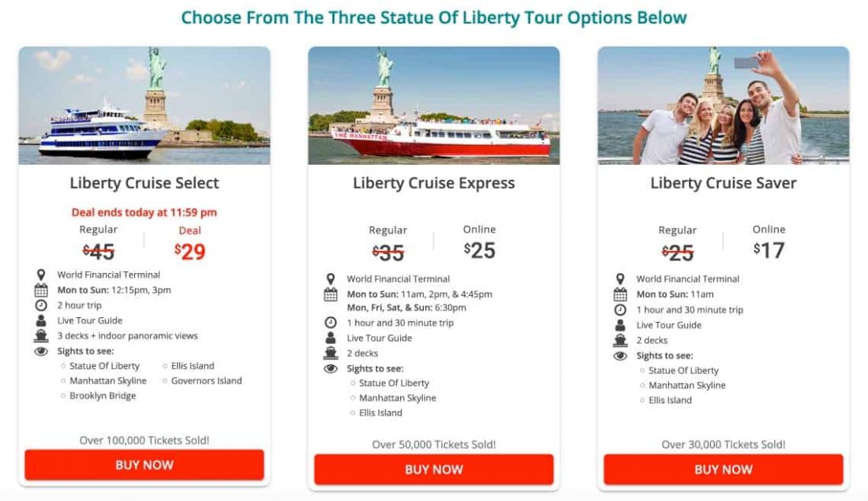Click the calendar icon on Liberty Cruise Select
This screenshot has width=868, height=501.
[43, 292]
